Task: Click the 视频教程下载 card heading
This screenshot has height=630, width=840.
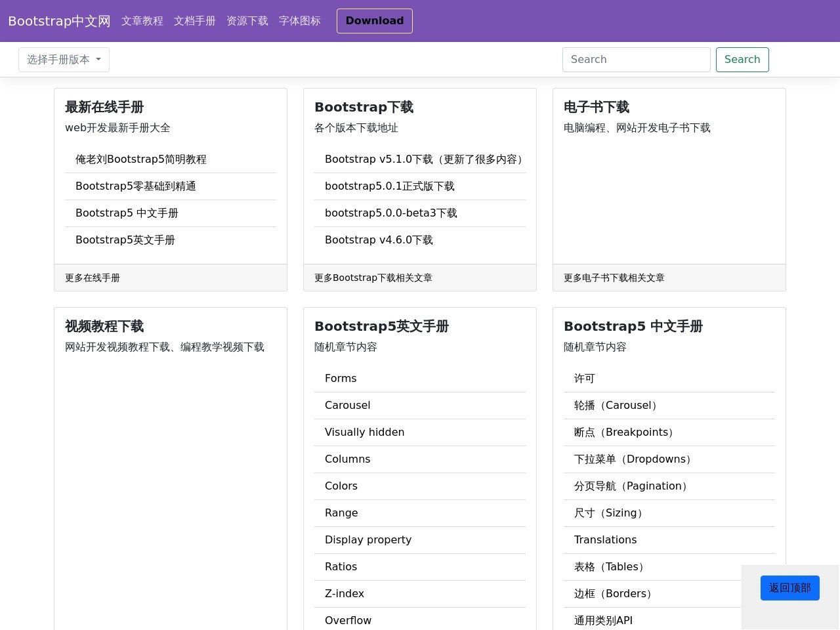Action: point(104,326)
